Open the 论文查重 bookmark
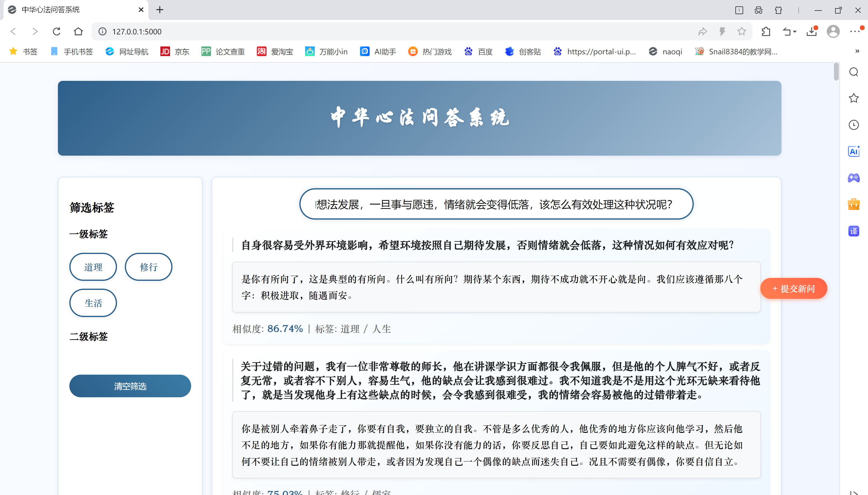Image resolution: width=868 pixels, height=495 pixels. pos(223,52)
